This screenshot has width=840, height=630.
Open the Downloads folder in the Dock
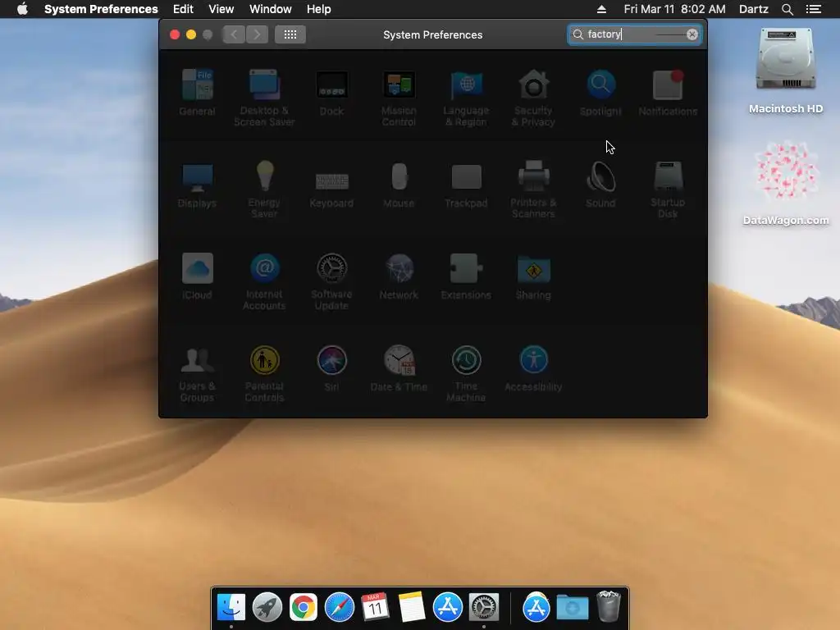(x=572, y=607)
